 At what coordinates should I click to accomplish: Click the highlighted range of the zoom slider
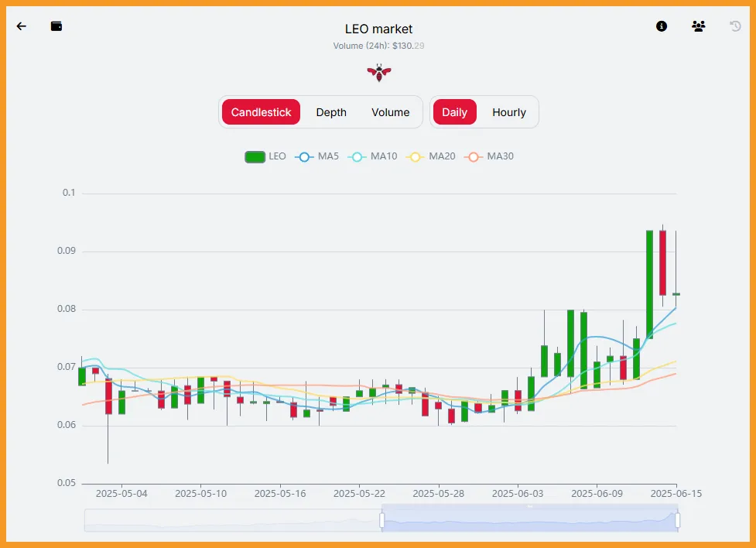529,520
